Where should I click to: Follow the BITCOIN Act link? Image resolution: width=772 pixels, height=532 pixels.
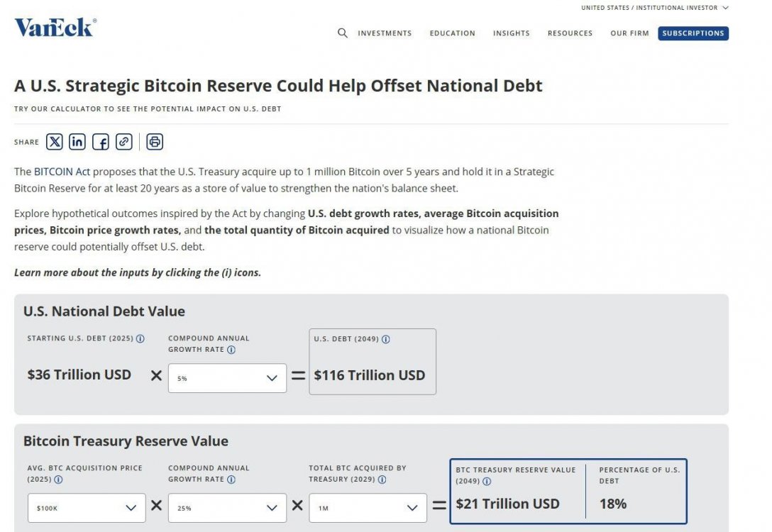[62, 172]
